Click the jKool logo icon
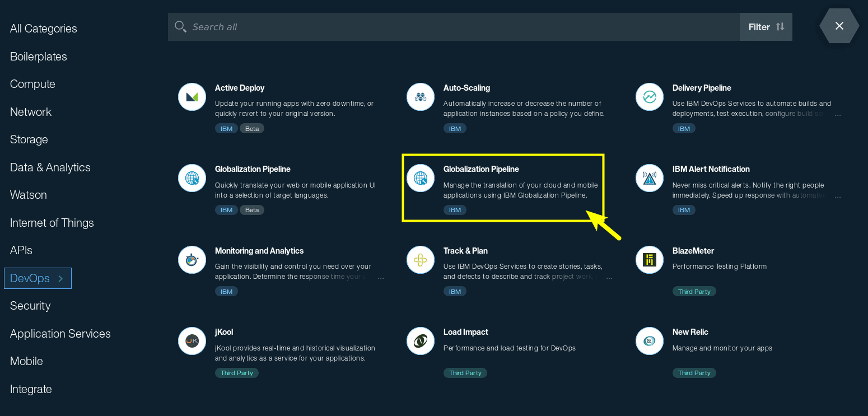868x416 pixels. (x=192, y=341)
